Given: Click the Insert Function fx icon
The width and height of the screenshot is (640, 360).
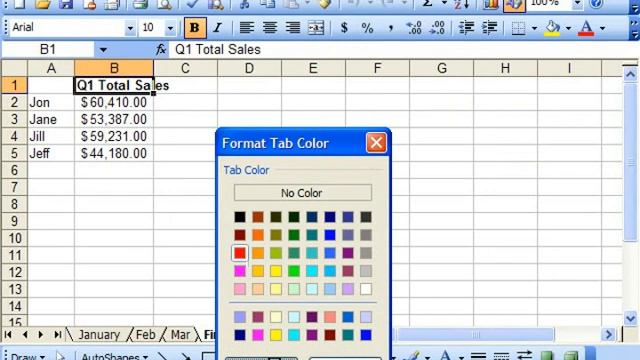Looking at the screenshot, I should tap(161, 49).
